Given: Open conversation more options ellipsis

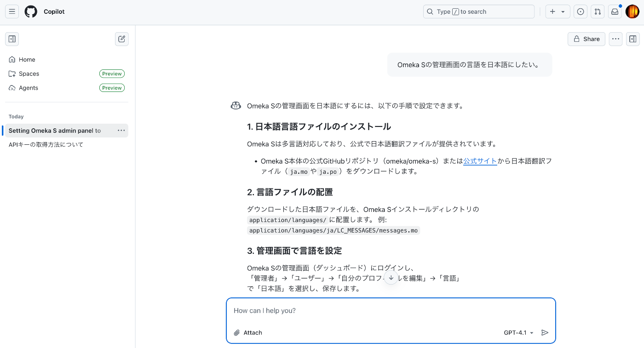Looking at the screenshot, I should pos(615,39).
